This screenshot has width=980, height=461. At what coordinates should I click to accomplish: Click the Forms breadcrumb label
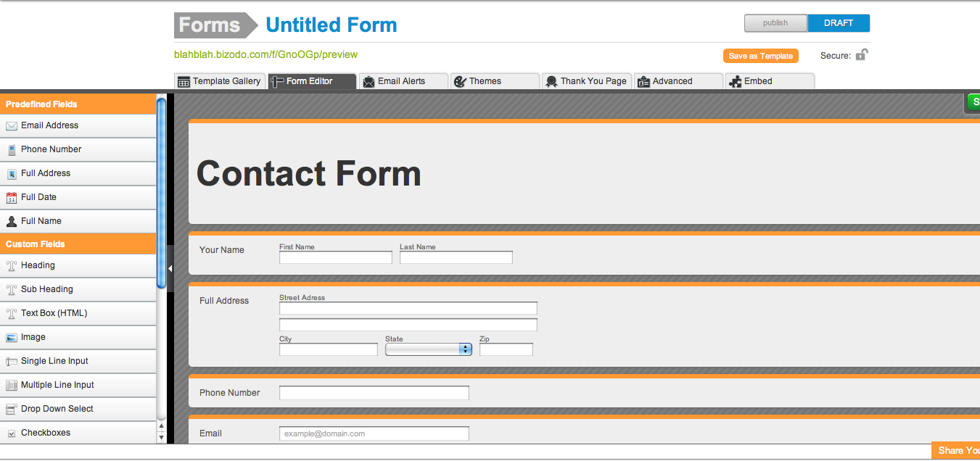click(215, 25)
